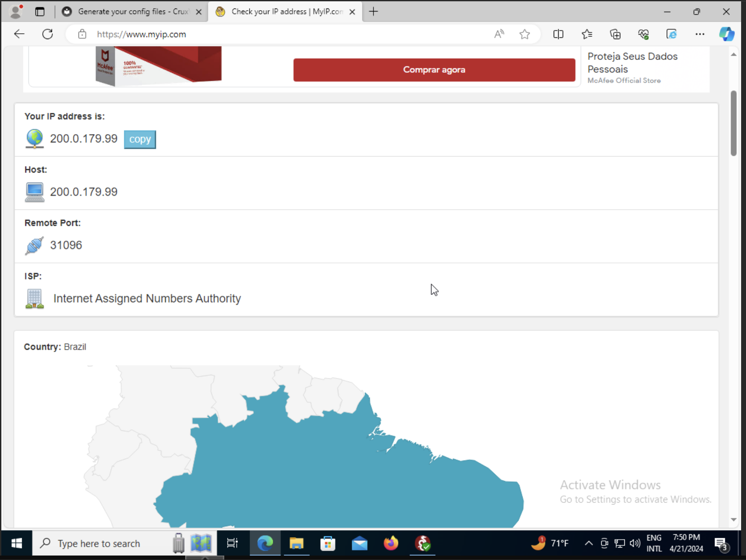
Task: Copy the IP address with copy button
Action: pos(140,139)
